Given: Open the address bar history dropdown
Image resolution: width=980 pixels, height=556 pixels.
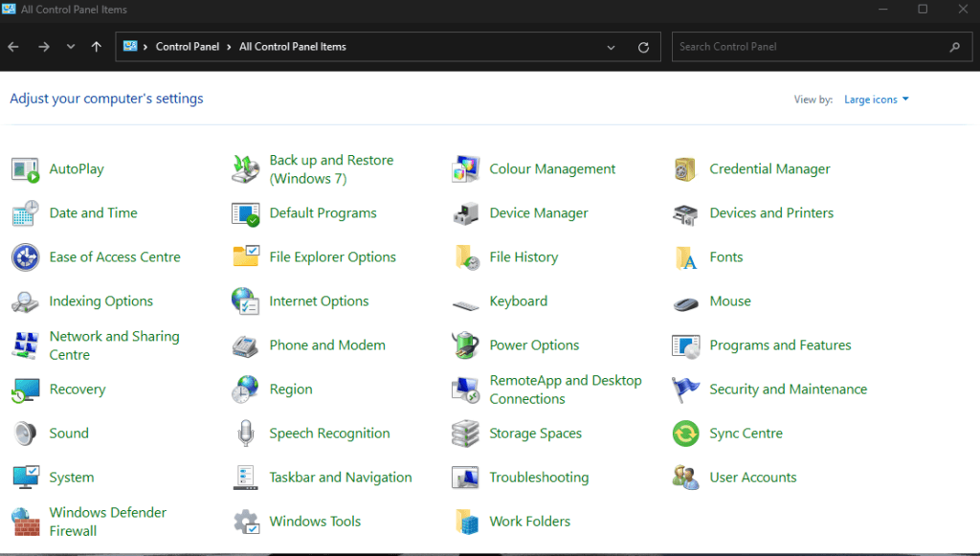Looking at the screenshot, I should point(612,47).
